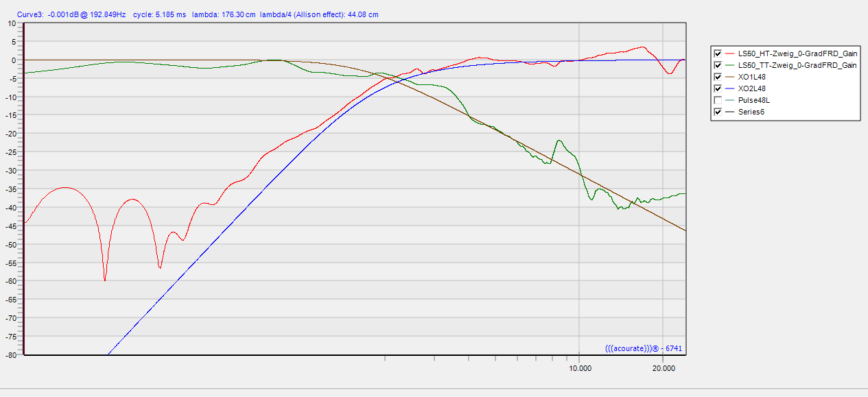This screenshot has width=868, height=397.
Task: Click the -40 dB label on the vertical axis
Action: point(10,208)
